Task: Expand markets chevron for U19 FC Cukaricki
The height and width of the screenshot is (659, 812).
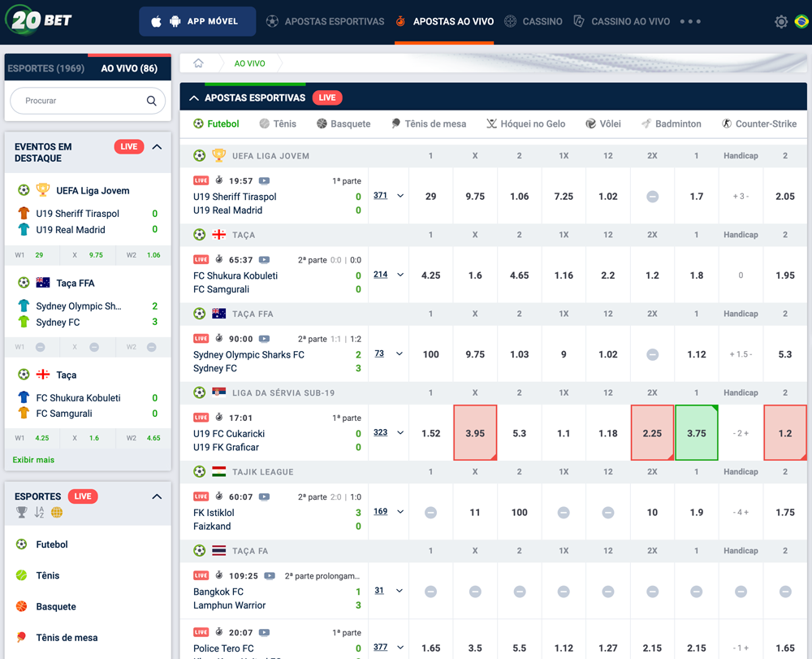Action: pos(400,432)
